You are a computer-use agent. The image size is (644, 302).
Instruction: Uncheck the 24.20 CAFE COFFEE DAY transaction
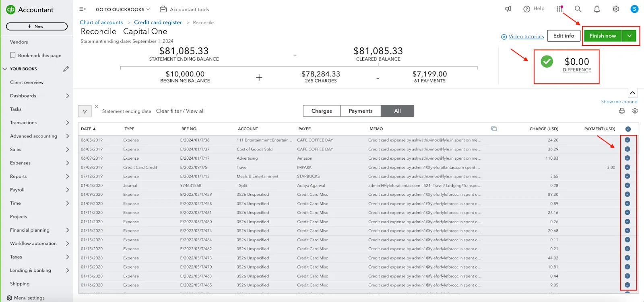click(627, 140)
